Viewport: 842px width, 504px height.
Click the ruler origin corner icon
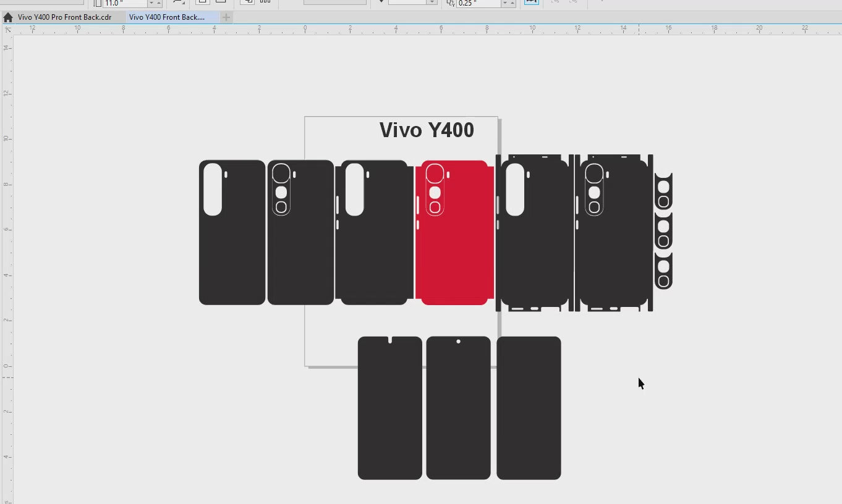click(7, 29)
